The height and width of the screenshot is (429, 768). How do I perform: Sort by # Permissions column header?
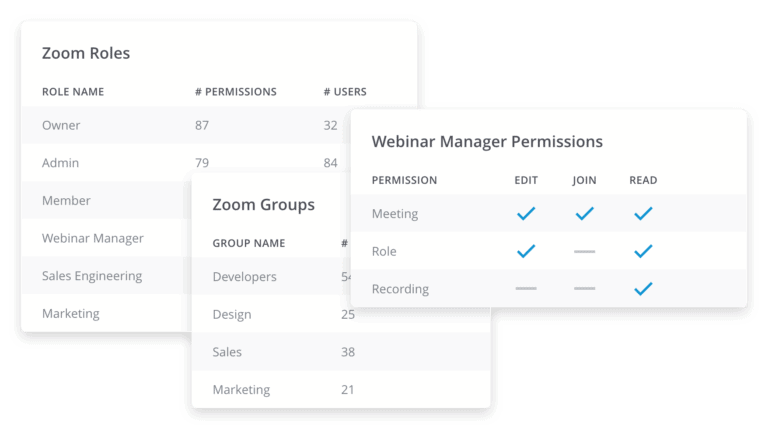pyautogui.click(x=236, y=92)
